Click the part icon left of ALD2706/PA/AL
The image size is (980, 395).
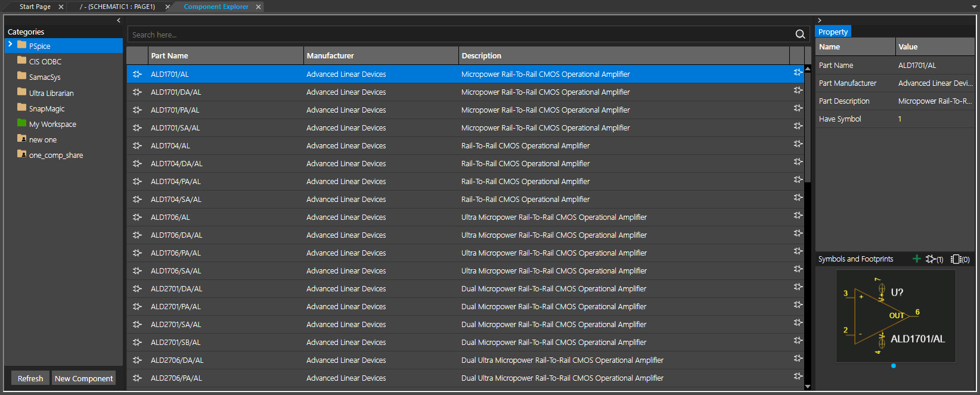(x=137, y=378)
